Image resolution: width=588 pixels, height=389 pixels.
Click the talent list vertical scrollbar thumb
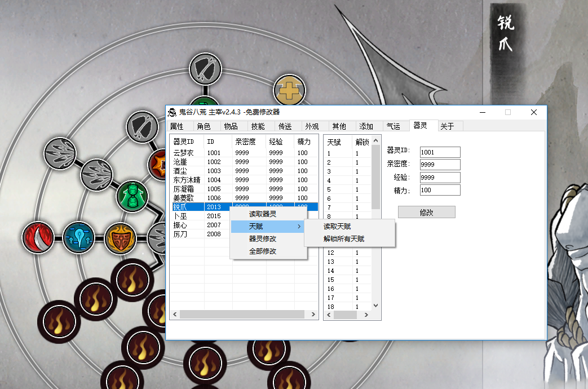pyautogui.click(x=376, y=177)
